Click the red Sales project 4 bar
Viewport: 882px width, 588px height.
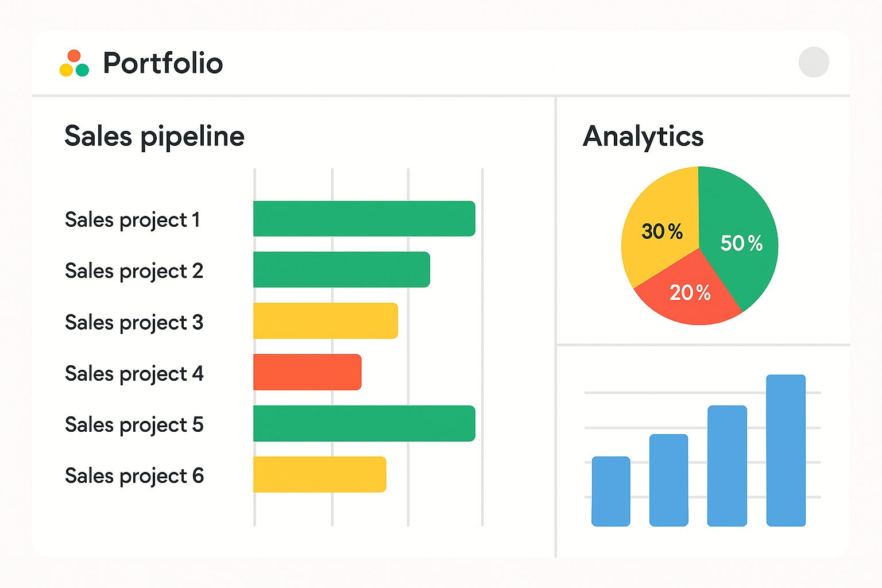307,372
